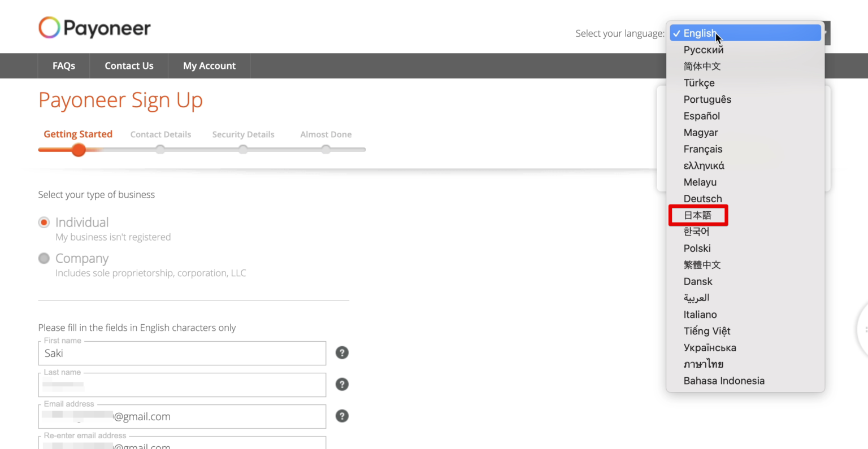The width and height of the screenshot is (868, 449).
Task: Pick 繁體中文 from the language options
Action: pos(745,265)
